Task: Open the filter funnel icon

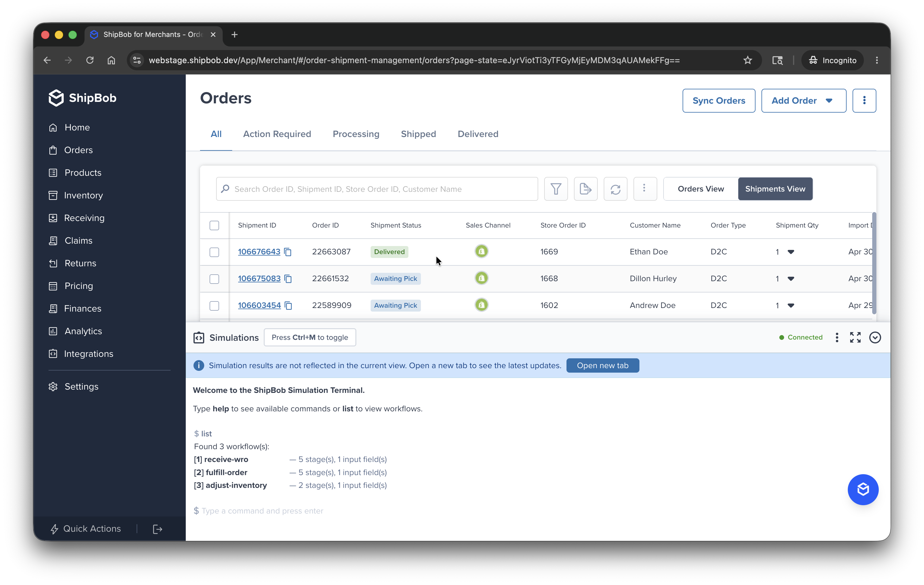Action: pyautogui.click(x=556, y=189)
